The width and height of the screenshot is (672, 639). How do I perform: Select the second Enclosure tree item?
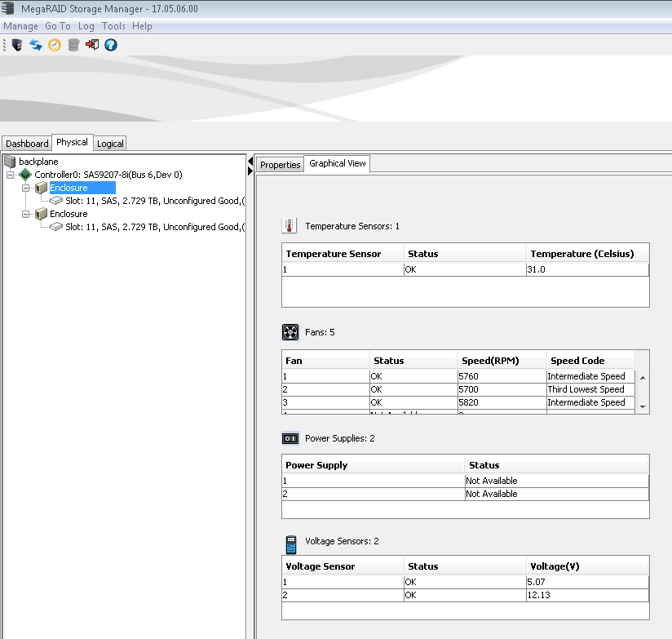click(x=69, y=214)
